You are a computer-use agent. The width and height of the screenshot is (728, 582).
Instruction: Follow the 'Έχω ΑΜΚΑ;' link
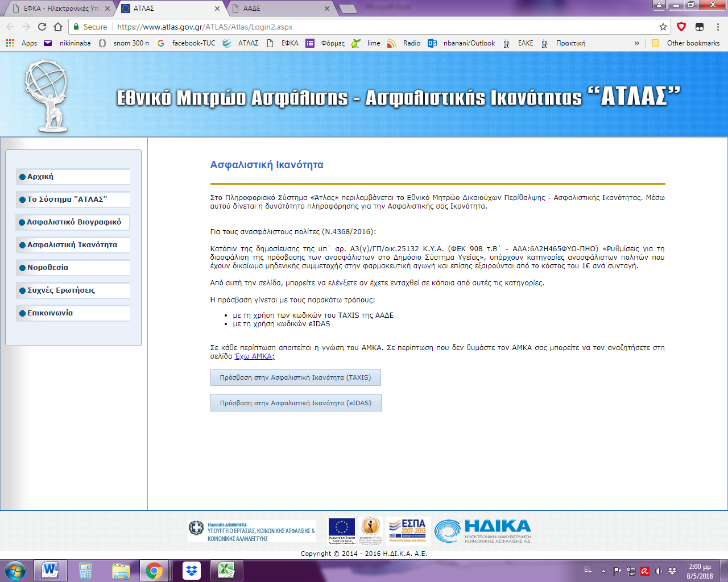point(255,356)
